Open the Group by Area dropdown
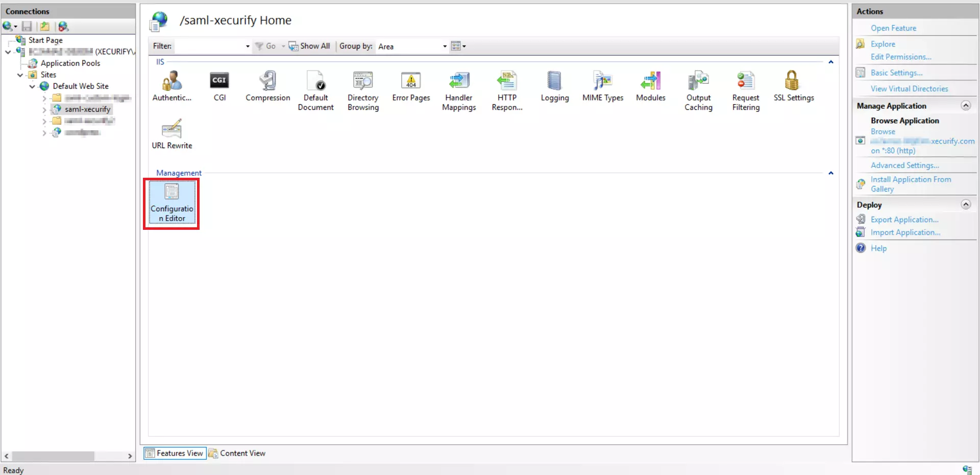 [444, 46]
